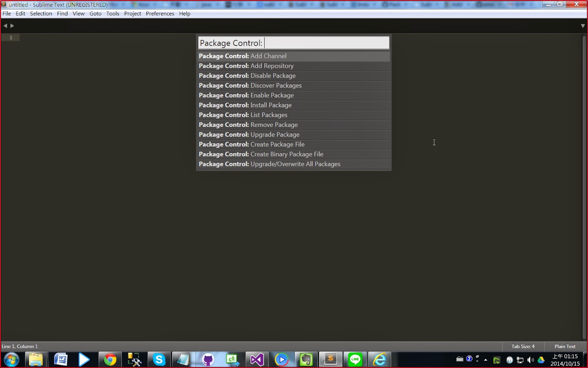The height and width of the screenshot is (368, 588).
Task: Open the Plain Text syntax selector
Action: click(x=565, y=346)
